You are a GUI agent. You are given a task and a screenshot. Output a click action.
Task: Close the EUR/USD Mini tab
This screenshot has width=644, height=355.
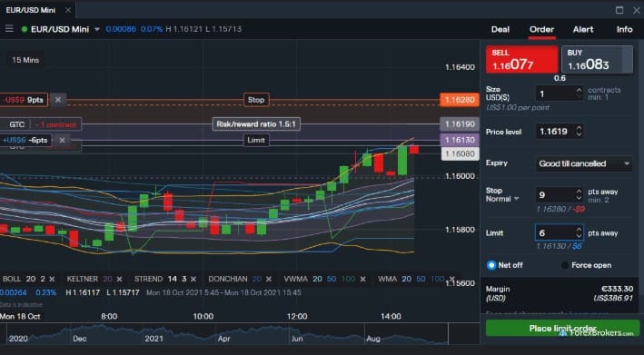(x=68, y=10)
